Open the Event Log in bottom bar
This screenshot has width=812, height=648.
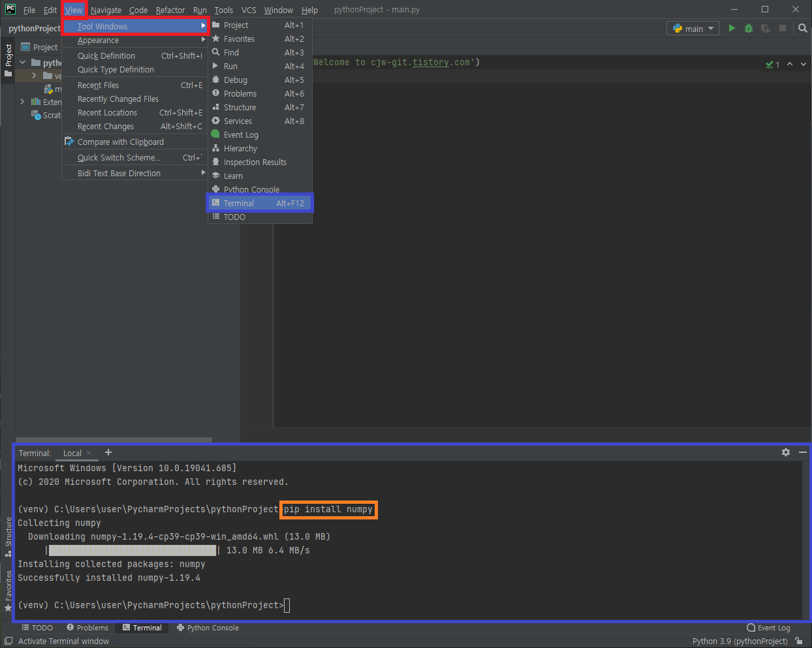(768, 628)
